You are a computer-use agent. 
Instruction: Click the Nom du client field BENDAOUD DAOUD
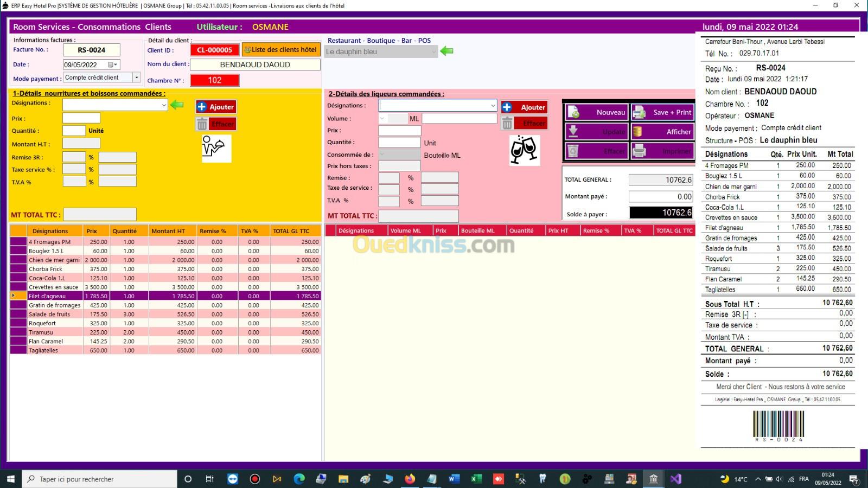(x=255, y=65)
